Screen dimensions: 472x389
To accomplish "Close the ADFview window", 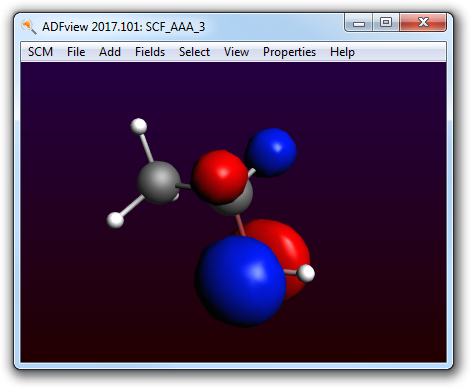I will pyautogui.click(x=423, y=23).
